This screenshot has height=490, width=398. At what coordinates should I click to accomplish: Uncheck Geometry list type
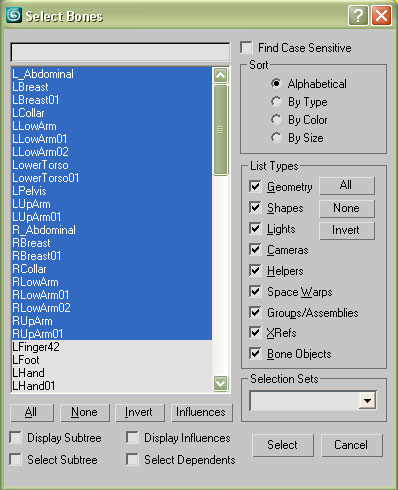[255, 187]
